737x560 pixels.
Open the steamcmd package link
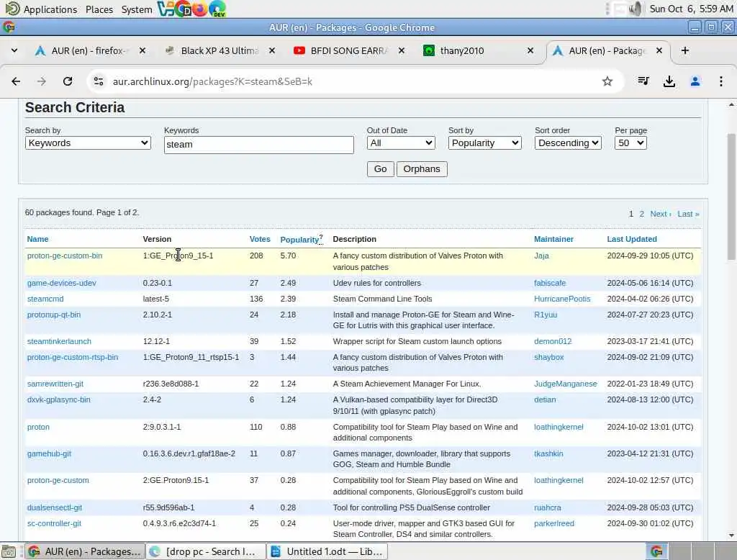45,299
